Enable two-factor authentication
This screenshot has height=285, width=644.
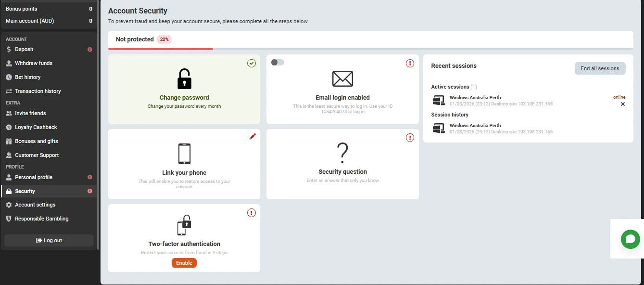[184, 263]
